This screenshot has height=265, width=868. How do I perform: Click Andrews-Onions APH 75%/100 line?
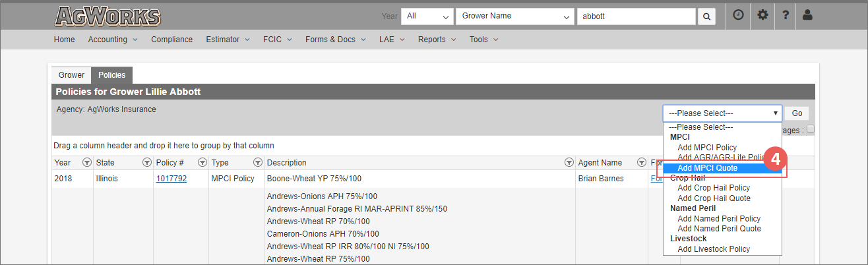pyautogui.click(x=322, y=196)
